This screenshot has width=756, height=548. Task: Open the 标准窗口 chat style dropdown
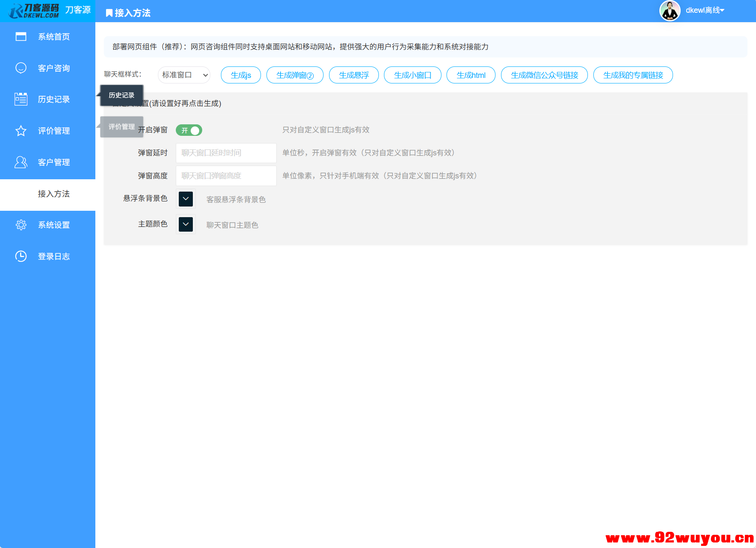click(184, 75)
